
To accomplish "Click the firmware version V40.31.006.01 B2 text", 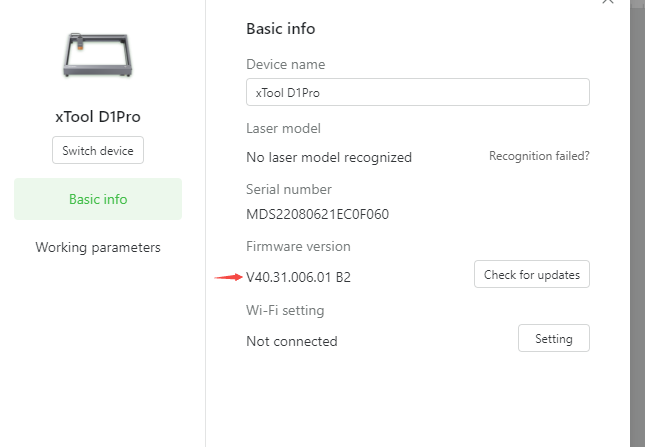I will click(x=298, y=277).
